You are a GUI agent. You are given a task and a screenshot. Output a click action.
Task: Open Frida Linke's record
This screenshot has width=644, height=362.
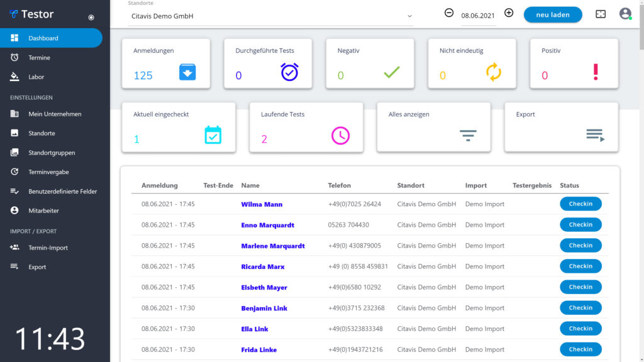pos(258,350)
